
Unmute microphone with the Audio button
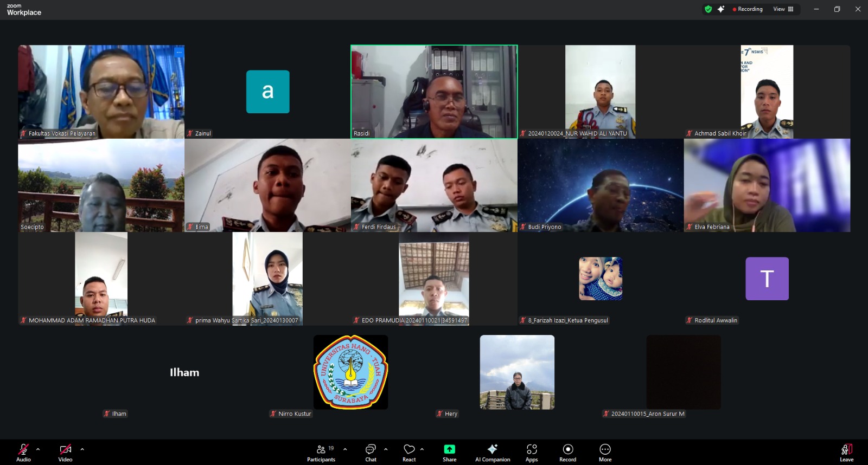[x=23, y=452]
